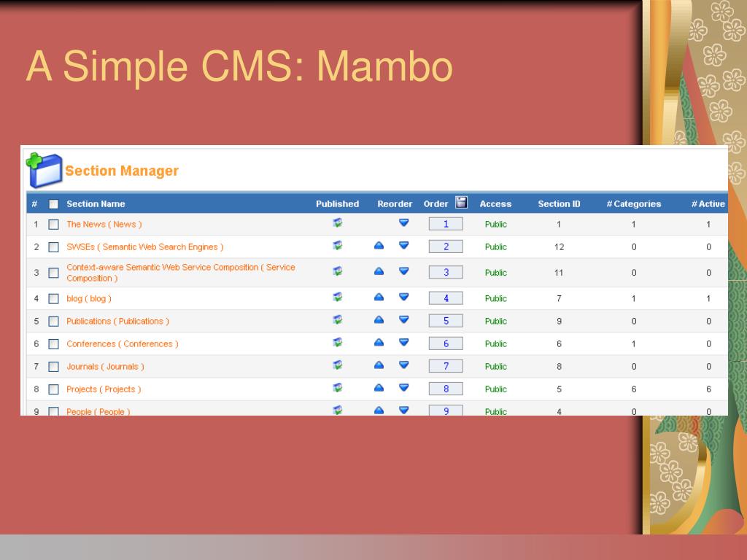Move Service Composition section up
Image resolution: width=747 pixels, height=560 pixels.
coord(379,271)
